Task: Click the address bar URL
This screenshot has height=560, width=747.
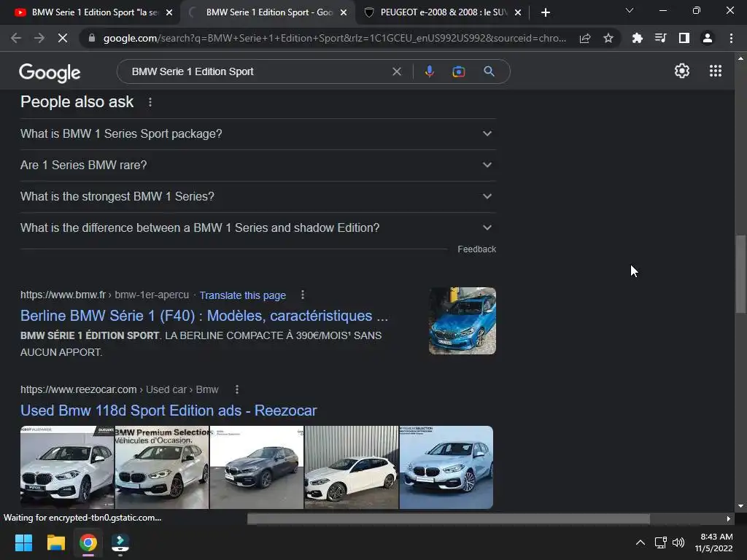Action: (x=334, y=38)
